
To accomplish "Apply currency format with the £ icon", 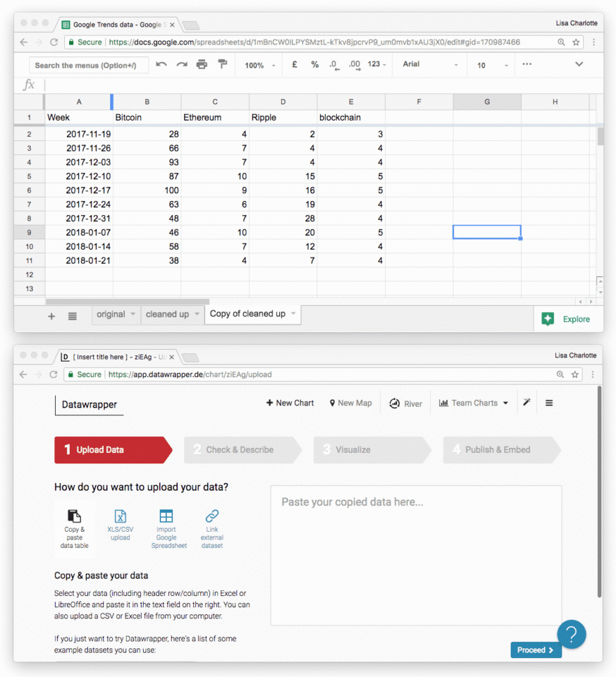I will (294, 65).
